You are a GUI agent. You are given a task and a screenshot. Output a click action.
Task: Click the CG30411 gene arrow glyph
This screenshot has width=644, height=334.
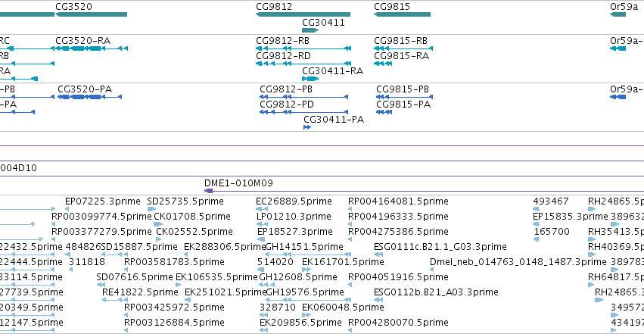point(310,30)
